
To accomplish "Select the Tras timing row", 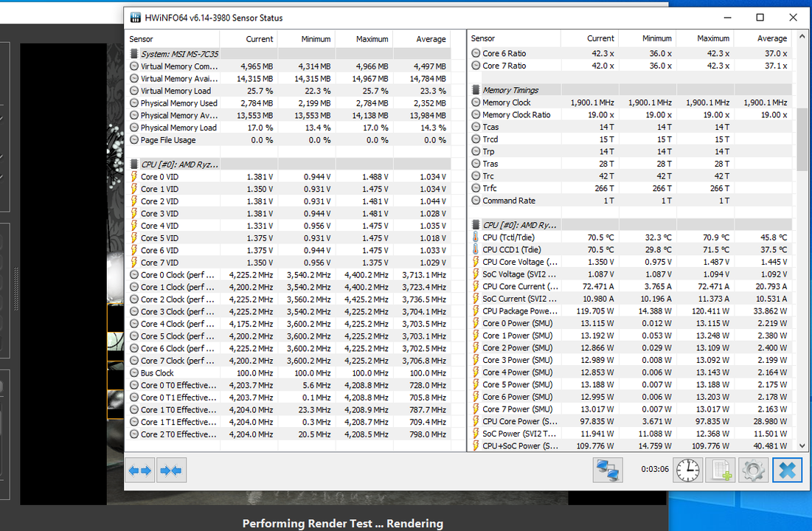I will 630,164.
